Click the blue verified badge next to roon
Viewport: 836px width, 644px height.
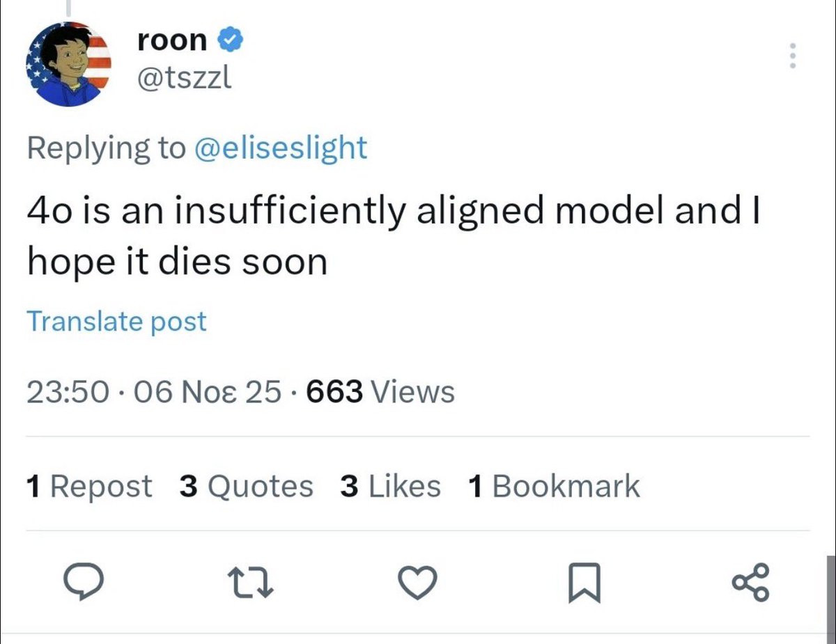[x=231, y=40]
